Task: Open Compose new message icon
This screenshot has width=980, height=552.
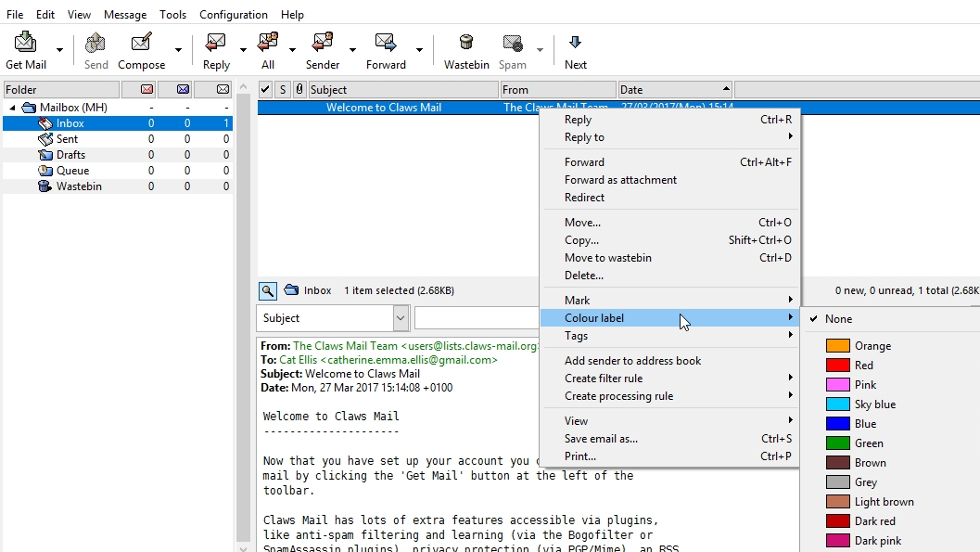Action: pyautogui.click(x=141, y=43)
